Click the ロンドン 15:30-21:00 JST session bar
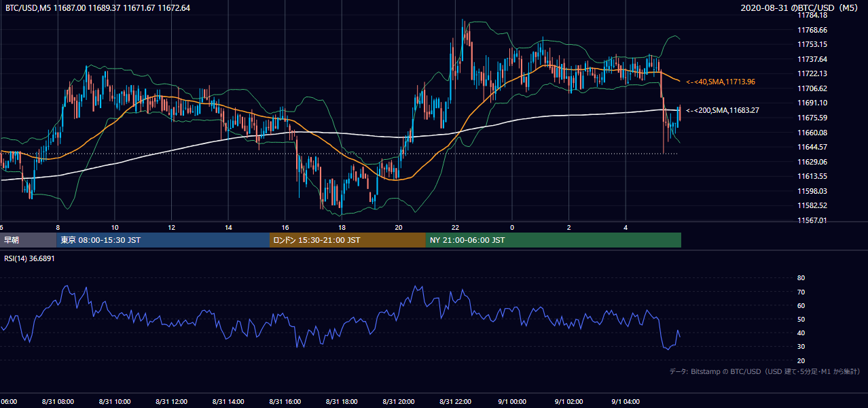Image resolution: width=868 pixels, height=408 pixels. (348, 240)
